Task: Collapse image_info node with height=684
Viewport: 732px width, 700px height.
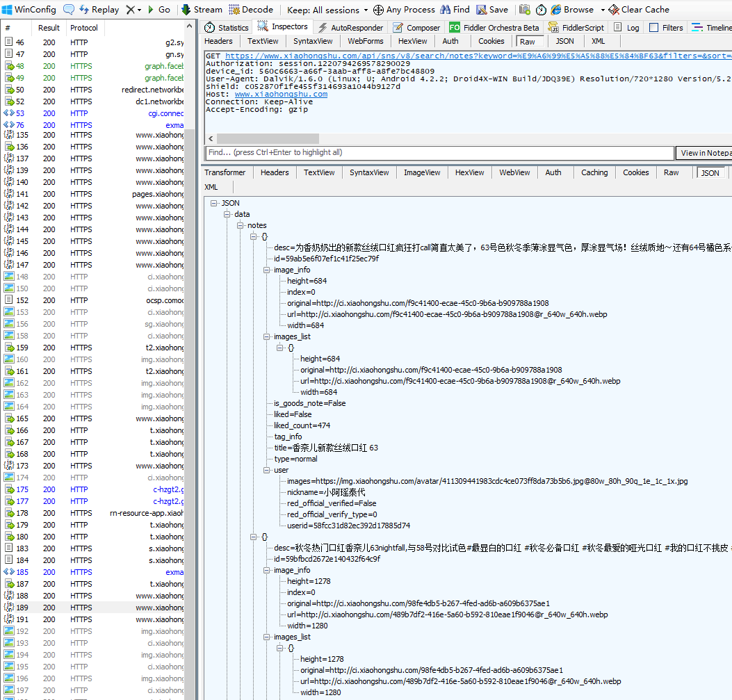Action: point(266,270)
